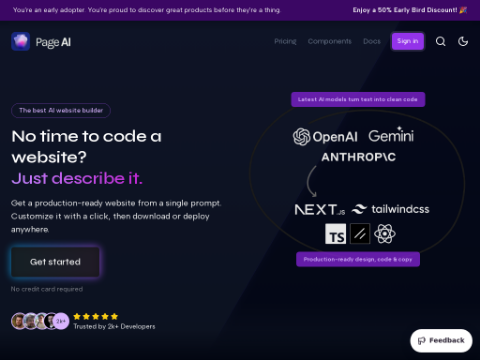
Task: Click the tailwindcss logo
Action: tap(390, 209)
